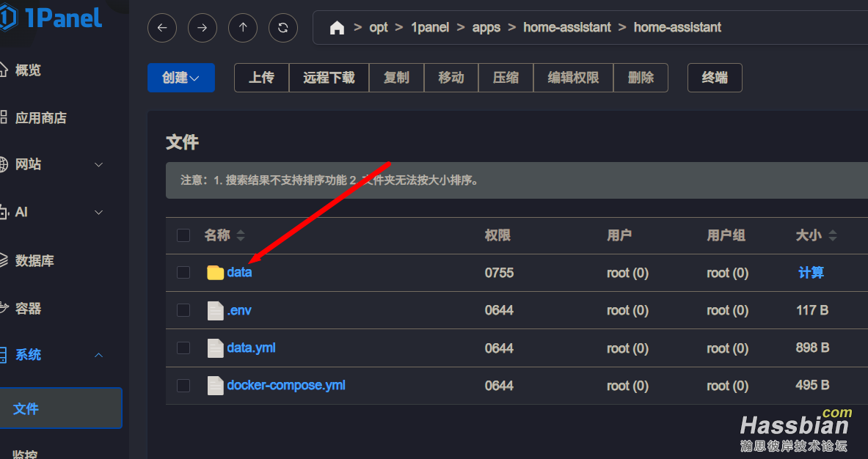The image size is (868, 459).
Task: Navigate to apps in breadcrumb
Action: [486, 28]
